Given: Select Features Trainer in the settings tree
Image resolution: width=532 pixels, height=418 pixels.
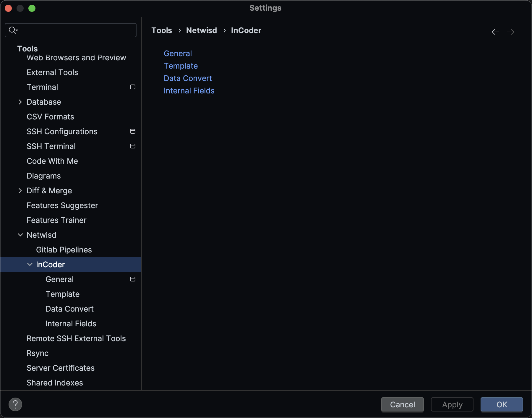Looking at the screenshot, I should tap(56, 220).
